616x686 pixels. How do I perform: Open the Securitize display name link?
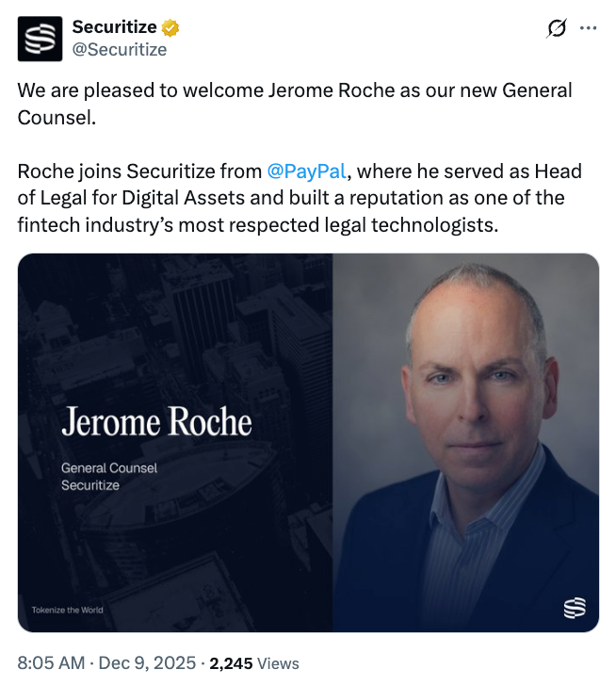116,28
